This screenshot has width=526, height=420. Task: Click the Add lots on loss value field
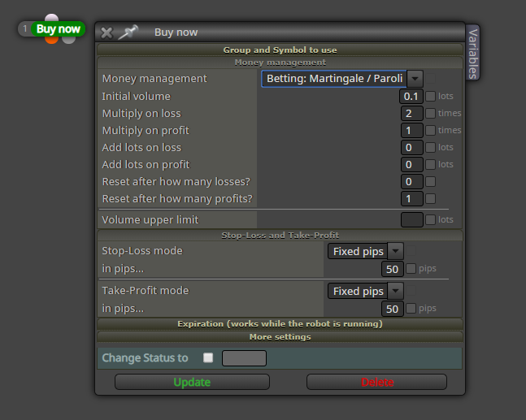pos(412,148)
